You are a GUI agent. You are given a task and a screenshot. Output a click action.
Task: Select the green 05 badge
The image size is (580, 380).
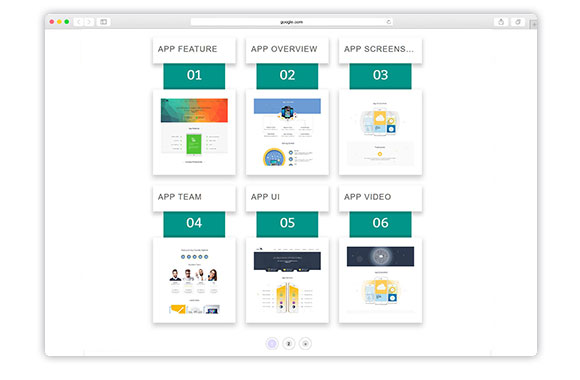[x=287, y=224]
